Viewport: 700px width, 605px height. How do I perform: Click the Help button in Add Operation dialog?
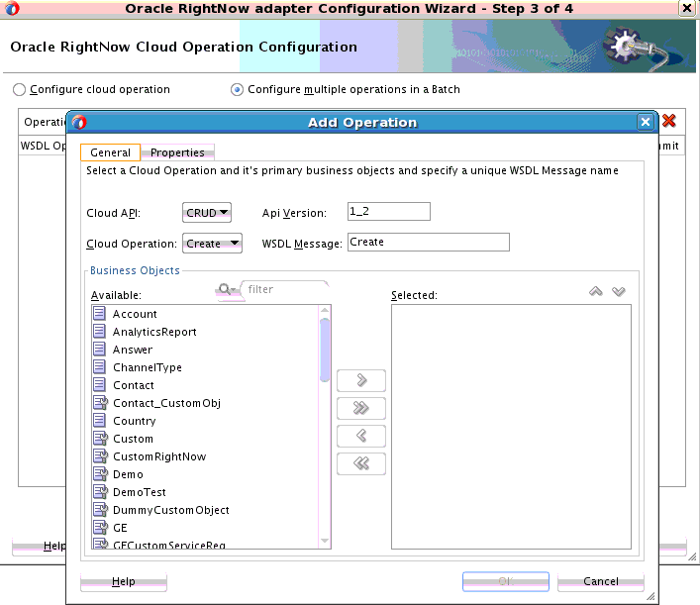pos(124,581)
